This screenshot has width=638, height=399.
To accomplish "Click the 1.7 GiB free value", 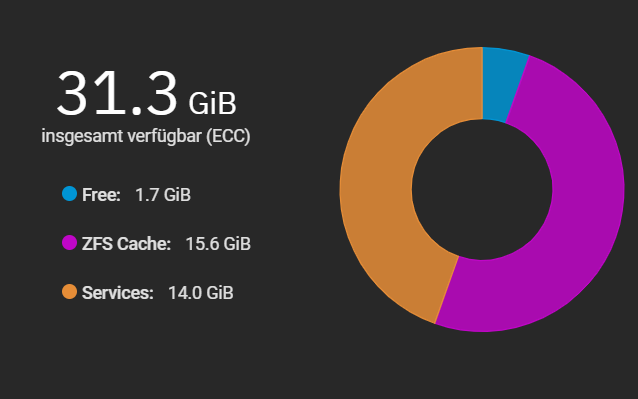I will (163, 195).
